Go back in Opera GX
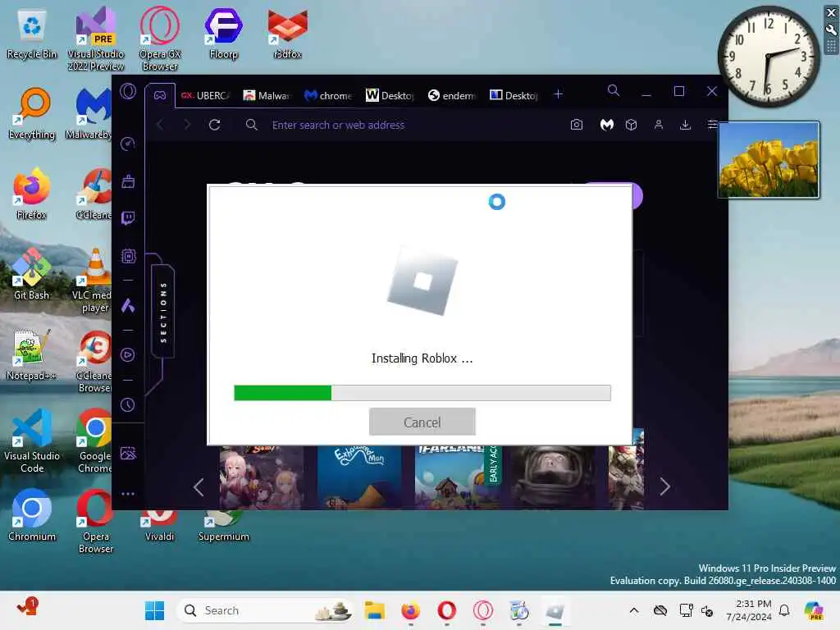This screenshot has width=840, height=630. (160, 125)
